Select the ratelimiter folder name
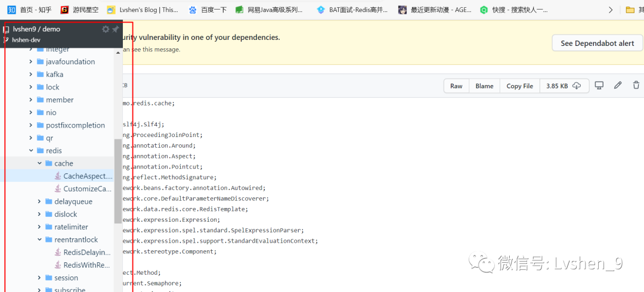 coord(72,227)
